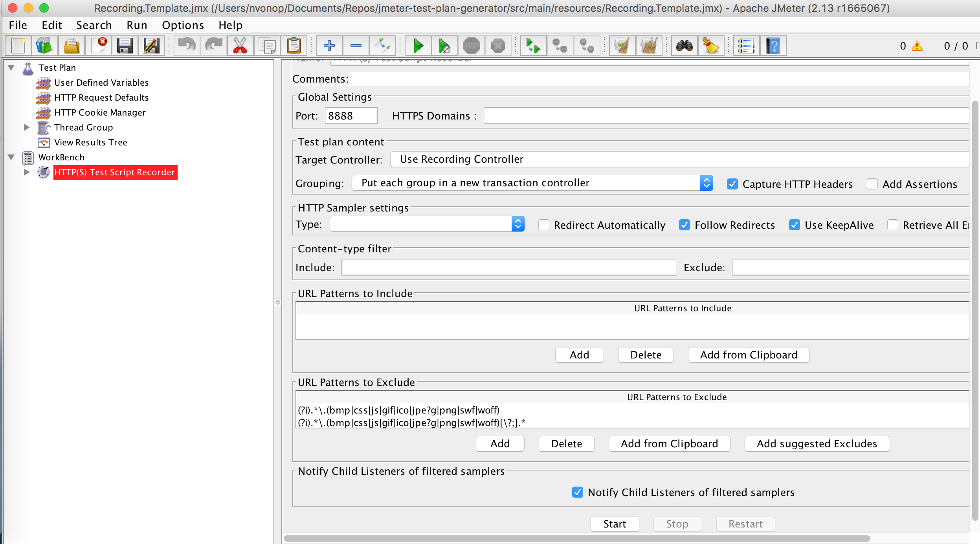Expand the Thread Group node
Image resolution: width=980 pixels, height=544 pixels.
[x=26, y=127]
